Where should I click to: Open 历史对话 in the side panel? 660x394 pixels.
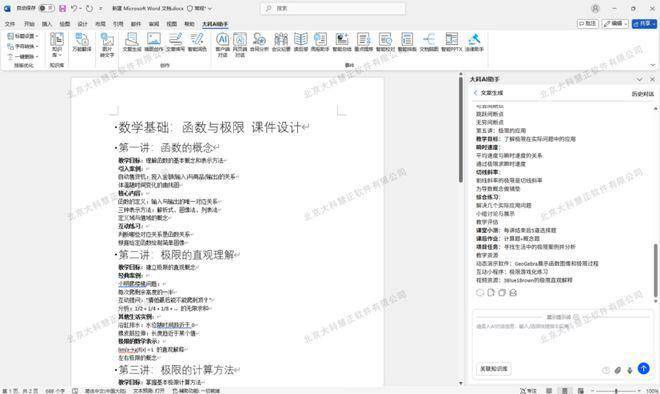tap(642, 94)
